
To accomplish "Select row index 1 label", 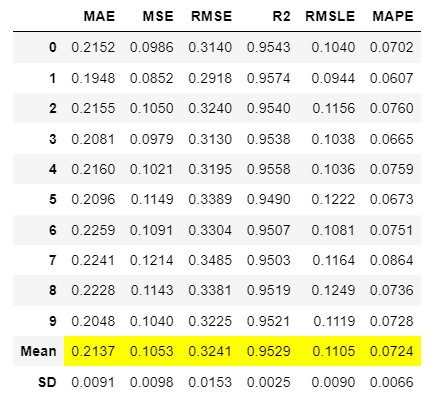I will 53,78.
